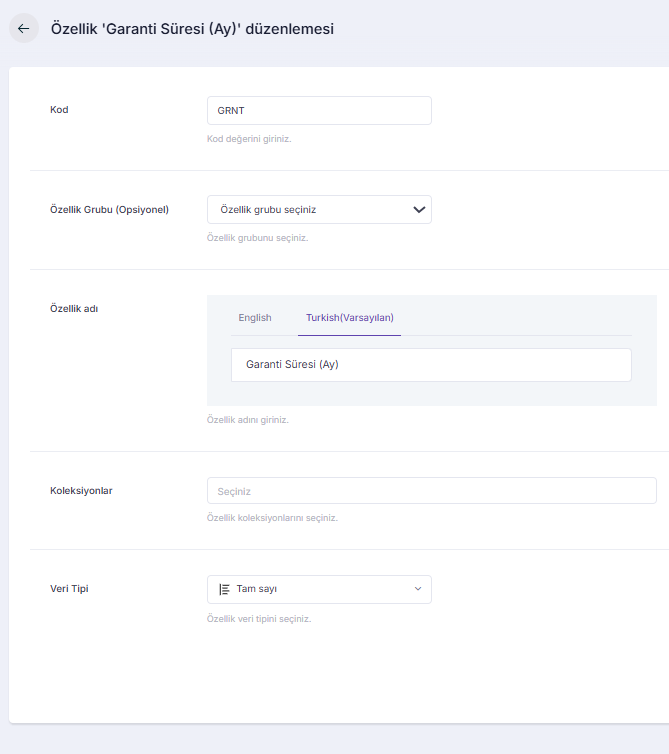Open the Veri Tipi dropdown chevron
Screen dimensions: 669x754
(418, 589)
